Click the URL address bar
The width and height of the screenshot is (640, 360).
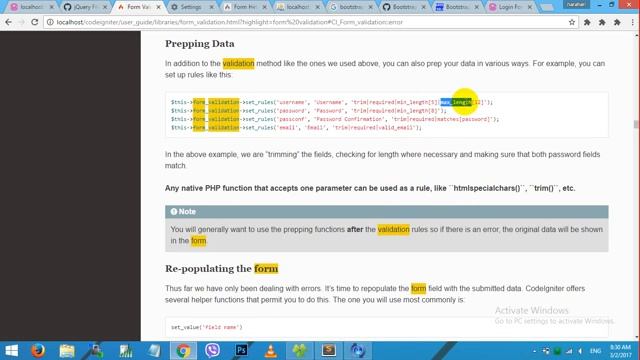pos(310,22)
